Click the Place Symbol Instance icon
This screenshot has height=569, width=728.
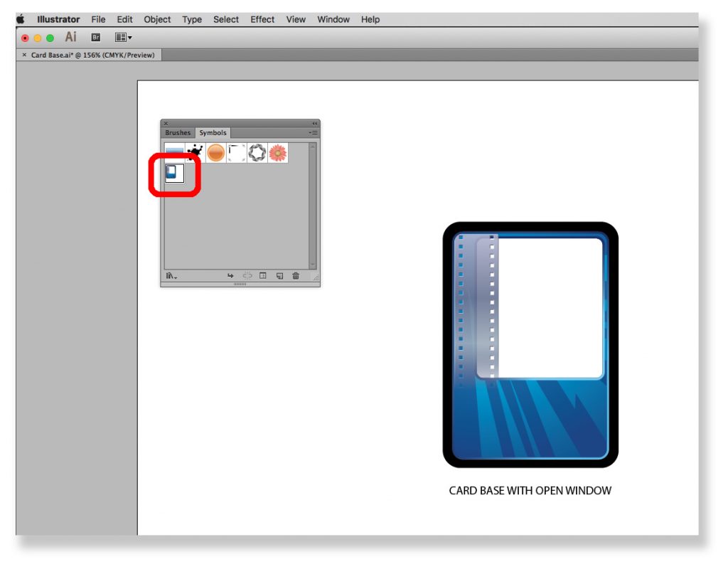coord(230,276)
